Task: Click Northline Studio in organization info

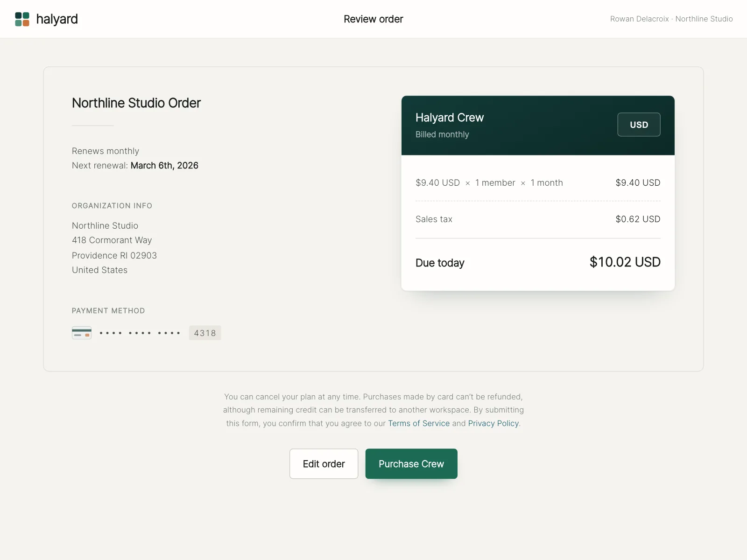Action: [x=105, y=226]
